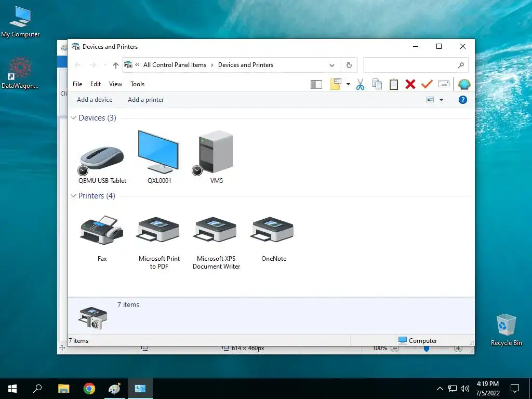Click Devices and Printers breadcrumb

(246, 65)
